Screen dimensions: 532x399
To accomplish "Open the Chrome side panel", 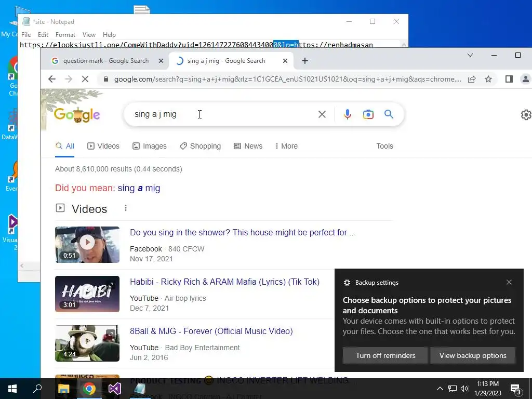I will click(509, 79).
